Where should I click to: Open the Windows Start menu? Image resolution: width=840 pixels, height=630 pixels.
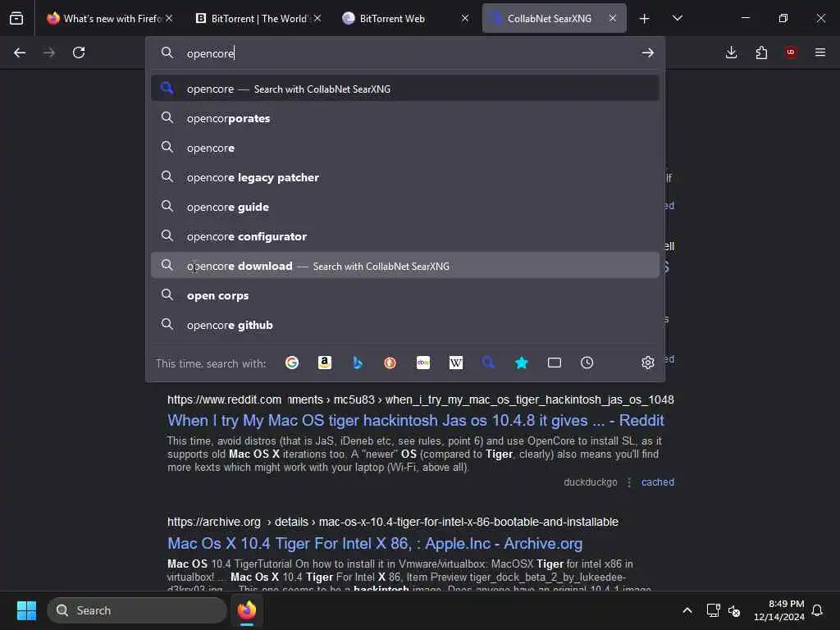coord(26,610)
